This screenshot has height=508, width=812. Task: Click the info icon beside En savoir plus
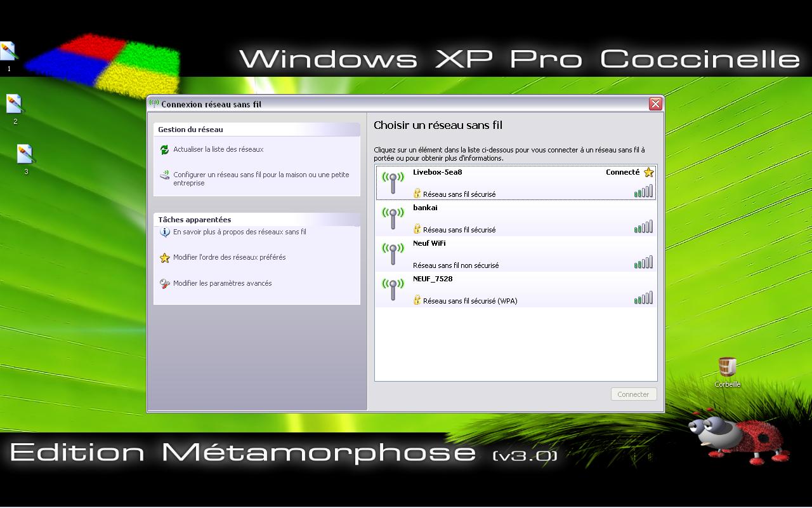point(165,232)
